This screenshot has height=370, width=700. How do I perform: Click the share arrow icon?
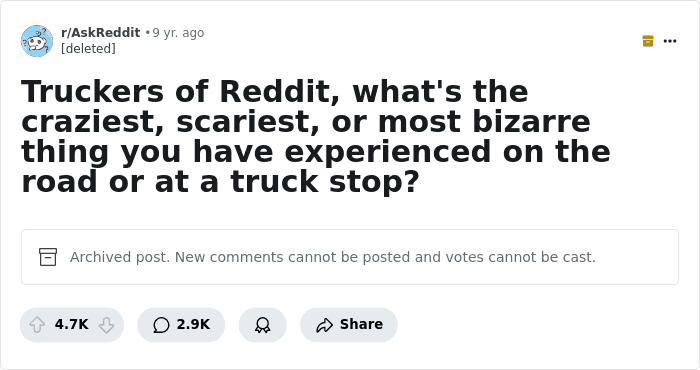pos(325,325)
